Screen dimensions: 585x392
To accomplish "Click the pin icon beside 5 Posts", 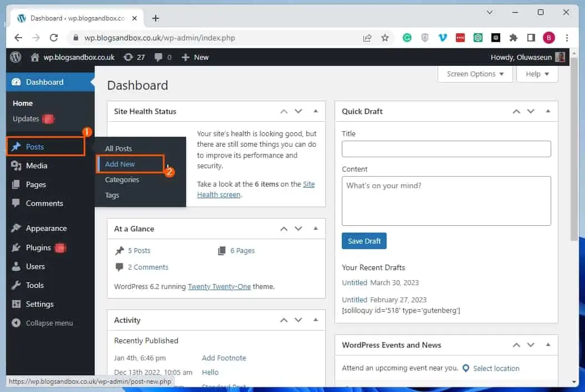I will pyautogui.click(x=120, y=251).
